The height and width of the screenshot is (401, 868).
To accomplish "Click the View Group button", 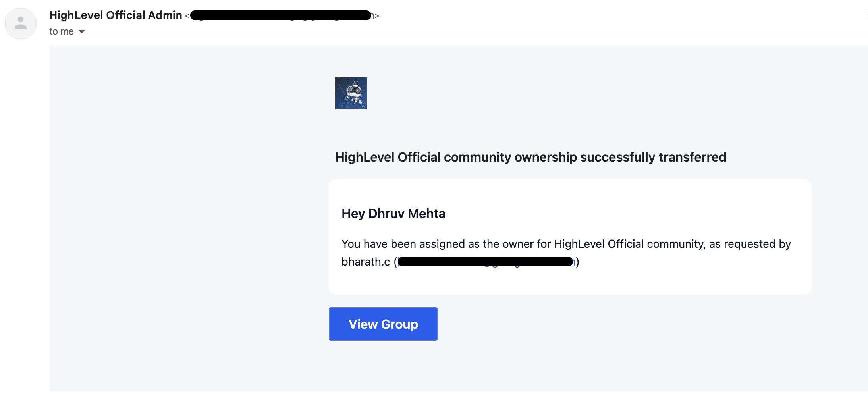I will [x=383, y=324].
